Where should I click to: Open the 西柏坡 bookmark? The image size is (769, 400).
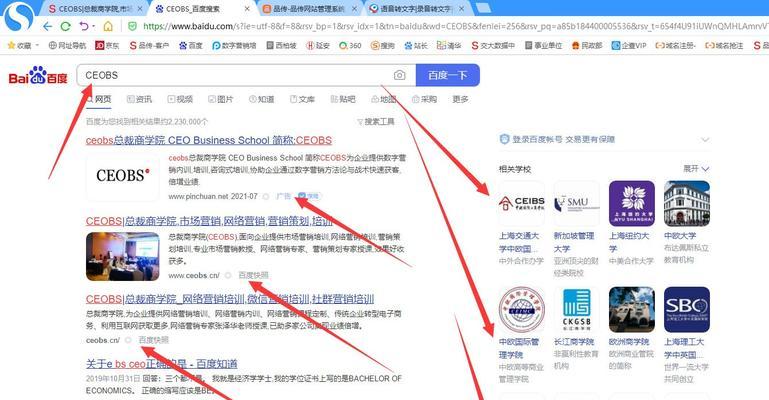pyautogui.click(x=282, y=45)
